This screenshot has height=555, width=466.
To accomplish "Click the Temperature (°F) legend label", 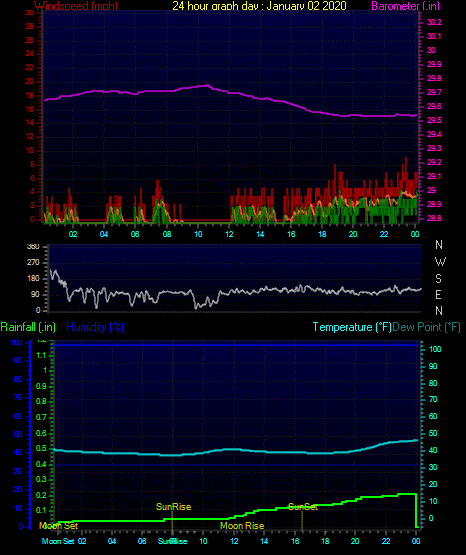I will (352, 327).
